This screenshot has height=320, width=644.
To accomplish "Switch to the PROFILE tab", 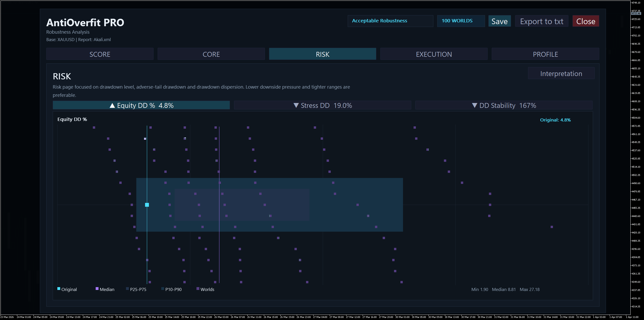I will [x=545, y=54].
